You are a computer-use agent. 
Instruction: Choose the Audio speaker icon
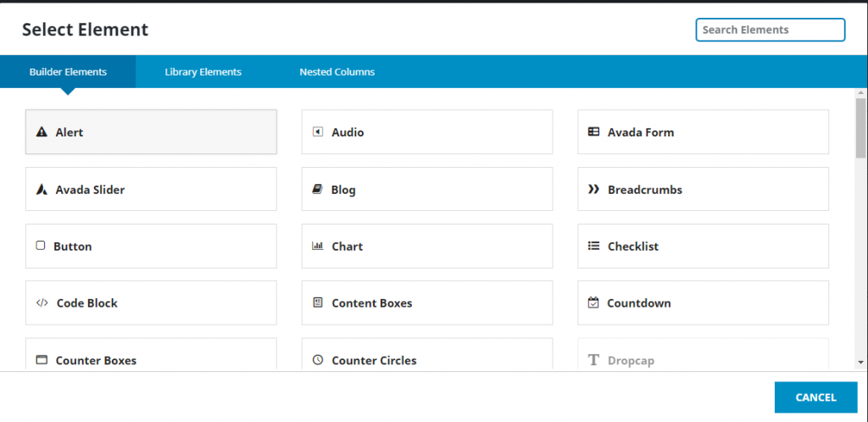318,132
